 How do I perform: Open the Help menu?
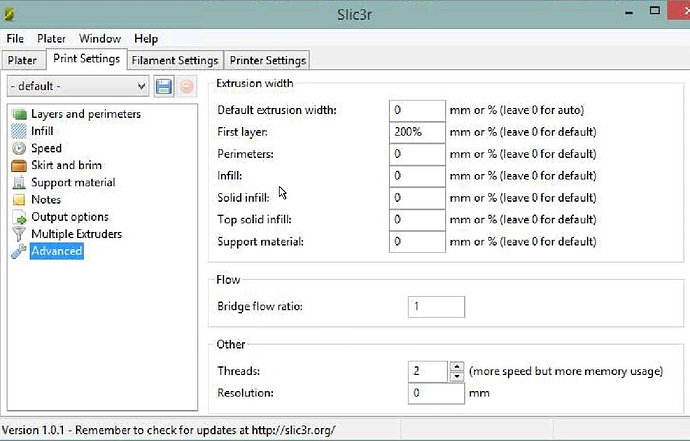click(x=146, y=39)
